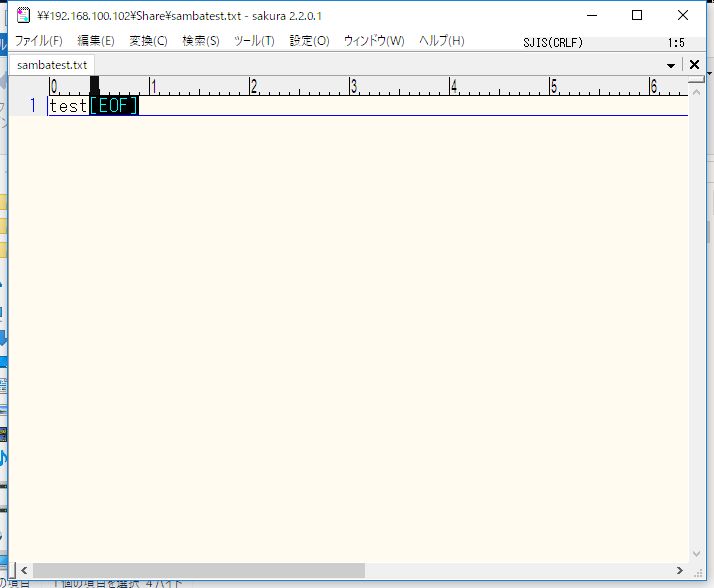The height and width of the screenshot is (588, 714).
Task: Click the column ruler at mark 3
Action: [x=353, y=86]
